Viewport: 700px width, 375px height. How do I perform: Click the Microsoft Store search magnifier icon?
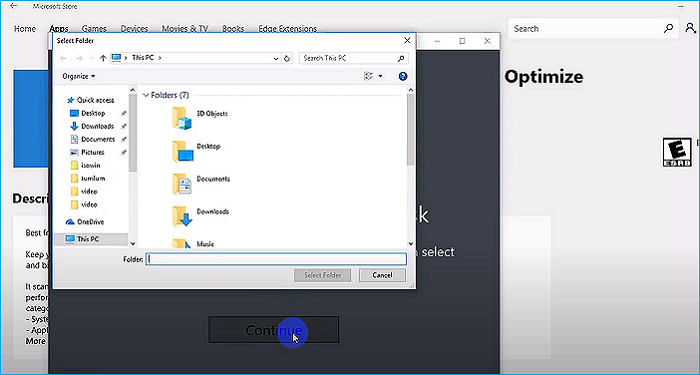tap(668, 29)
